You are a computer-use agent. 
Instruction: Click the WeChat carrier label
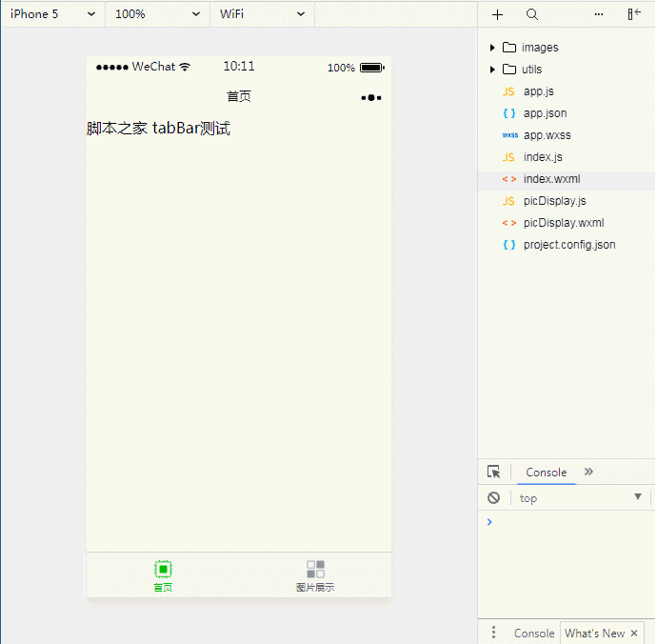point(153,67)
